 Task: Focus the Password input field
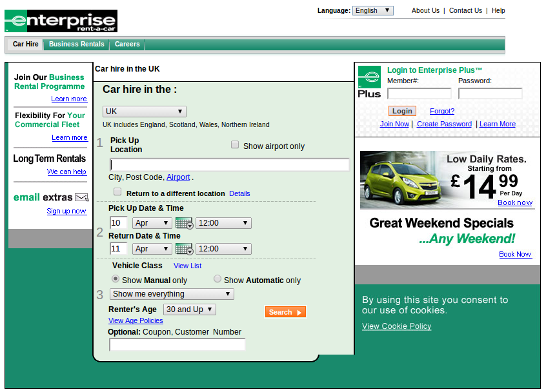coord(490,93)
